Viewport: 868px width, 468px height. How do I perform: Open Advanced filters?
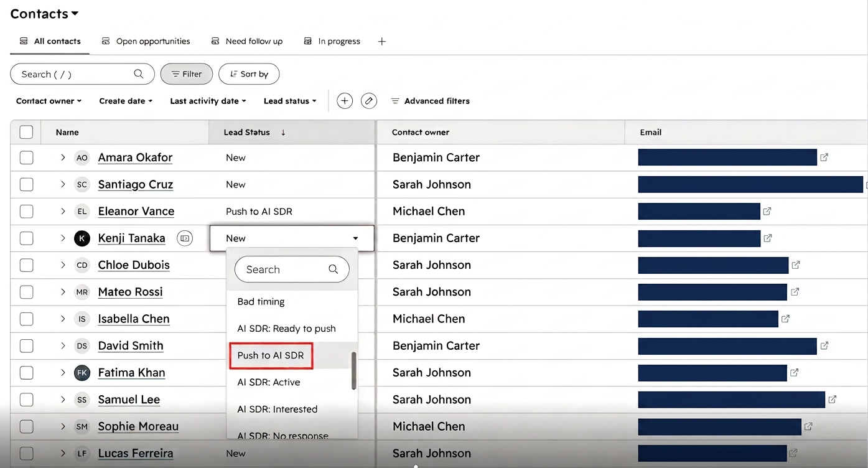[430, 101]
